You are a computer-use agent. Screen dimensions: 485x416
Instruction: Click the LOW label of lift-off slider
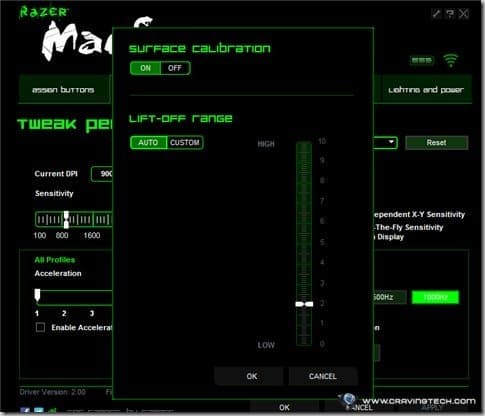(x=266, y=345)
